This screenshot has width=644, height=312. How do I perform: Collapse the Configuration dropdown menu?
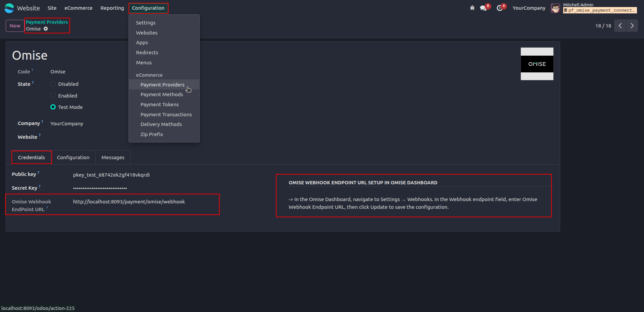click(148, 8)
